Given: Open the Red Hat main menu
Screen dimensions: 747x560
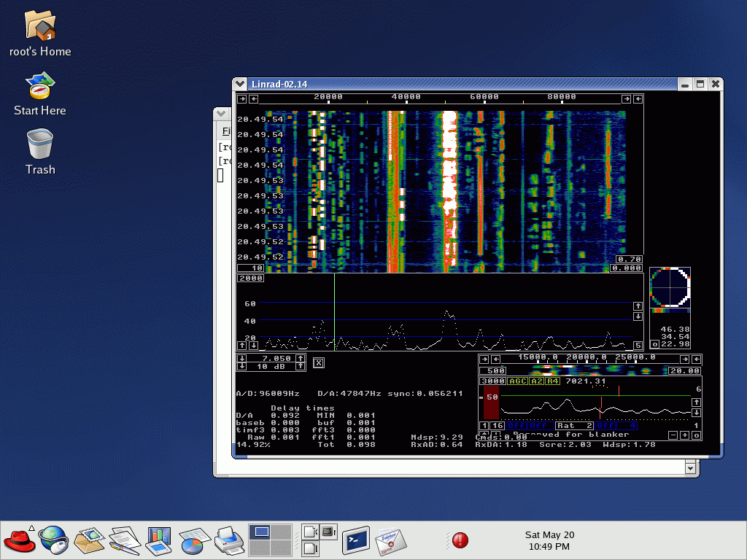Looking at the screenshot, I should click(x=19, y=540).
